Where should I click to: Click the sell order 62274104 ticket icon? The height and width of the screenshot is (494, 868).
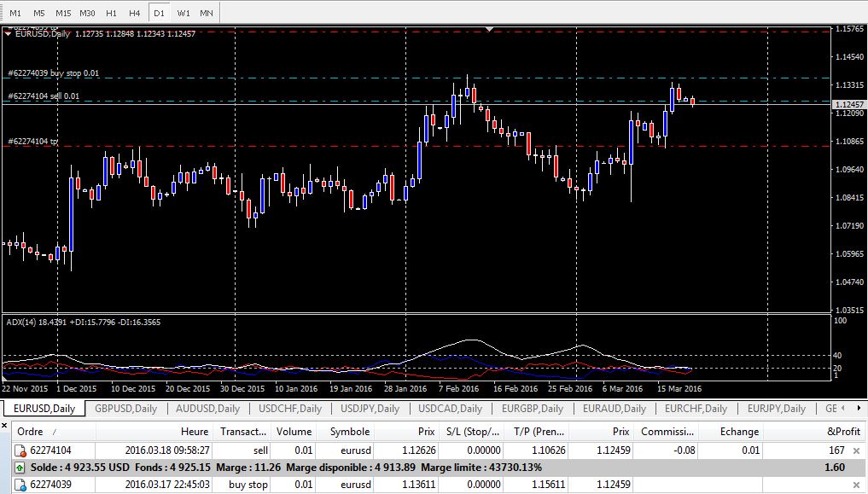tap(20, 450)
